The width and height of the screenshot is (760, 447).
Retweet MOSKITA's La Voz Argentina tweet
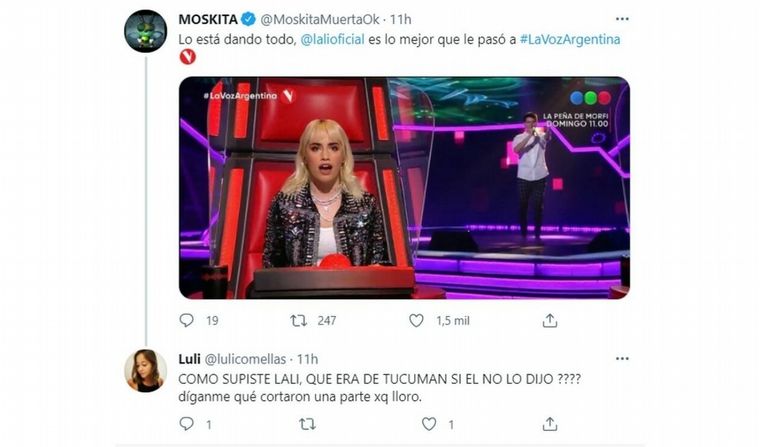tap(299, 320)
